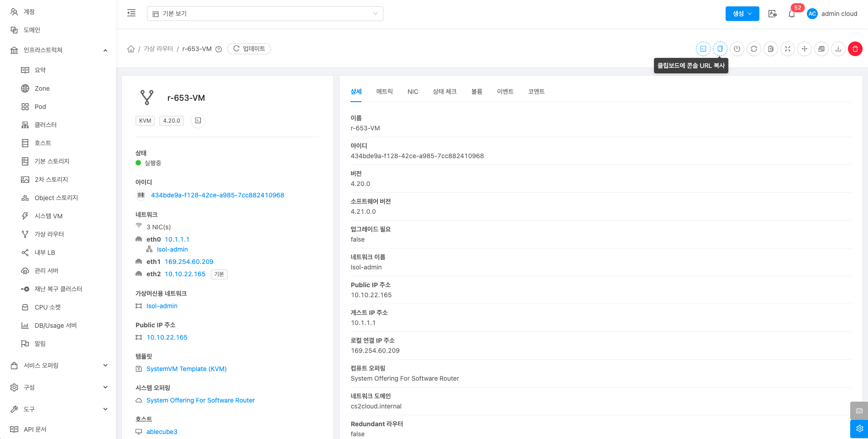The image size is (868, 439).
Task: Open notifications bell with 52 badge
Action: (792, 14)
